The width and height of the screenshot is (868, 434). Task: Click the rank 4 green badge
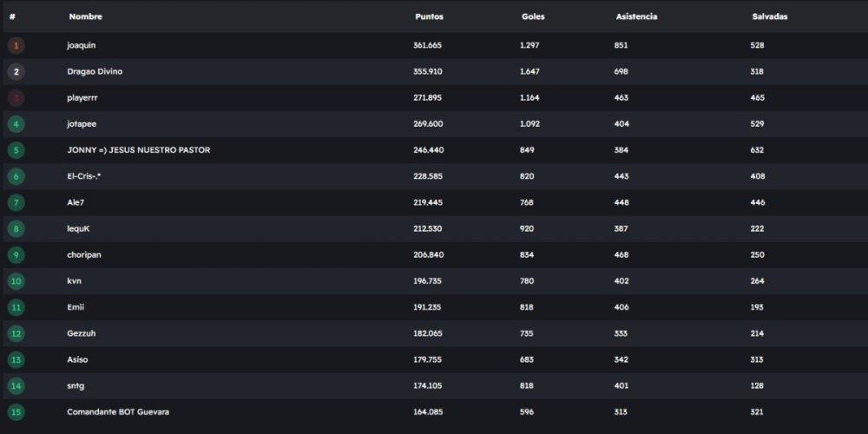coord(16,124)
